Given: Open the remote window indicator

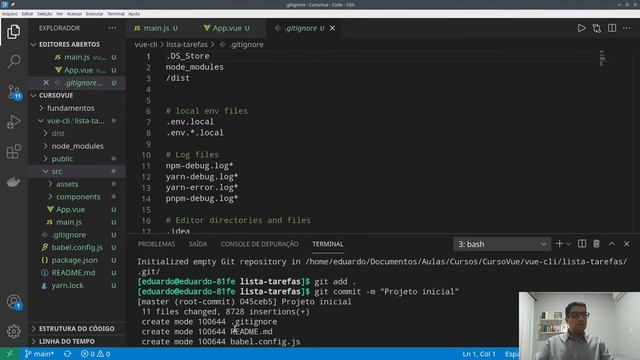Looking at the screenshot, I should [9, 354].
